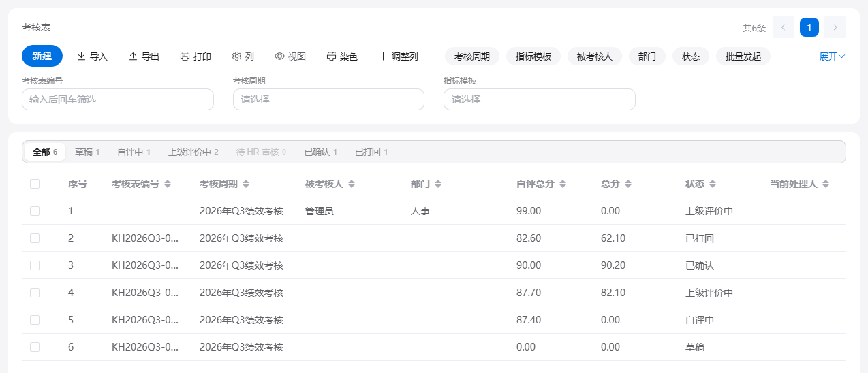
Task: Sort by 考核周期 column sort icon
Action: click(x=245, y=184)
